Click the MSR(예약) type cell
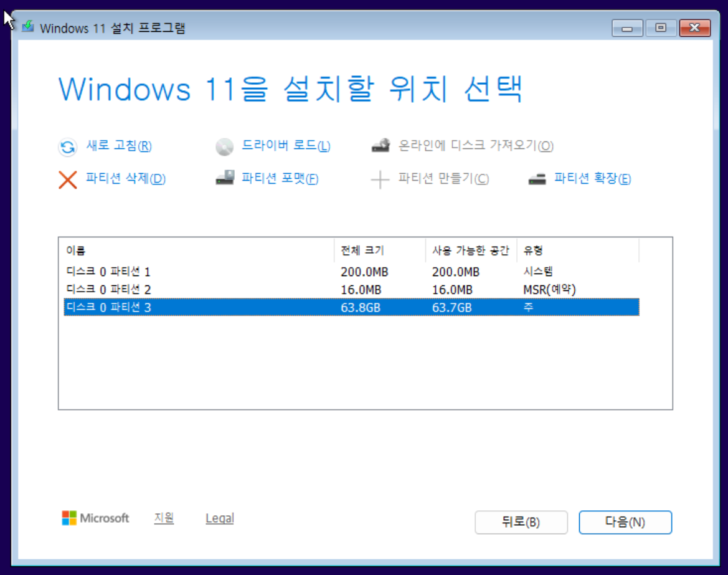Image resolution: width=728 pixels, height=575 pixels. point(550,290)
